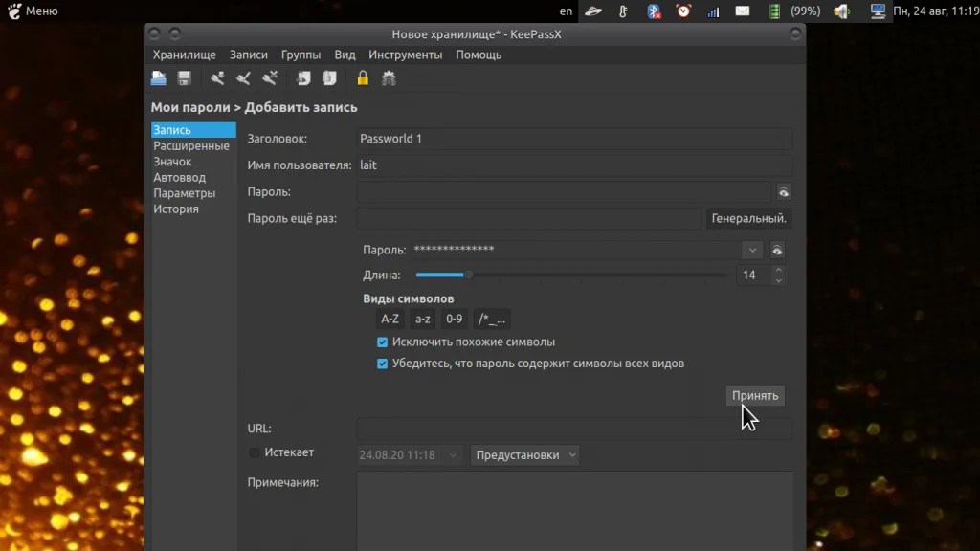Enable the Истекает expiry checkbox
The height and width of the screenshot is (551, 980).
click(255, 452)
